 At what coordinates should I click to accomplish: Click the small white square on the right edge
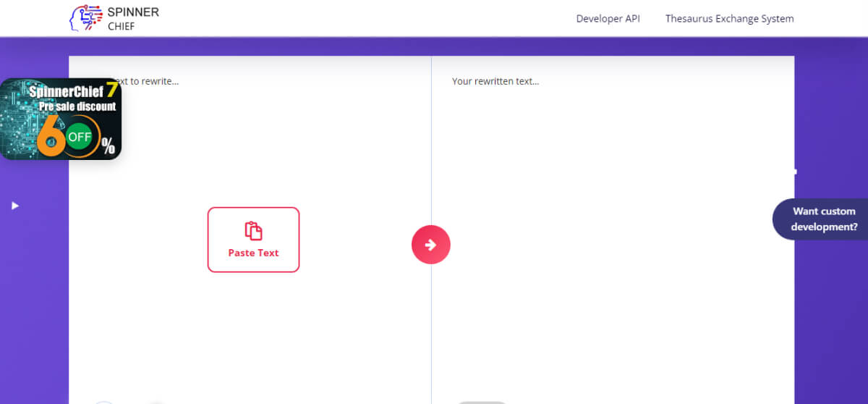(x=795, y=172)
